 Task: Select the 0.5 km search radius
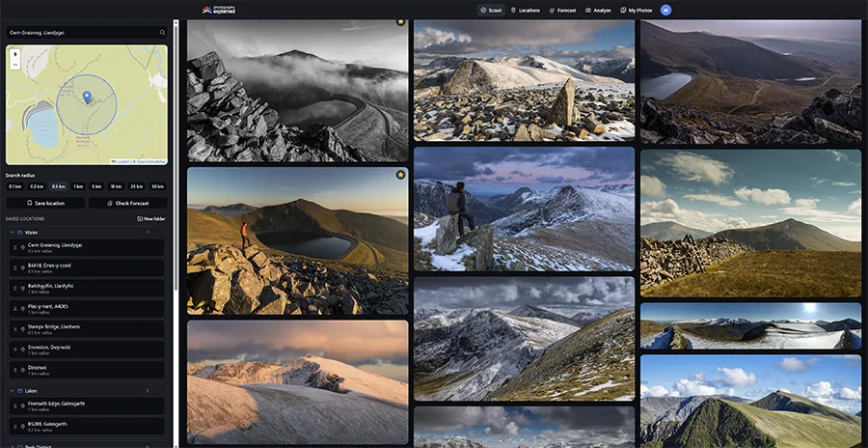point(59,186)
